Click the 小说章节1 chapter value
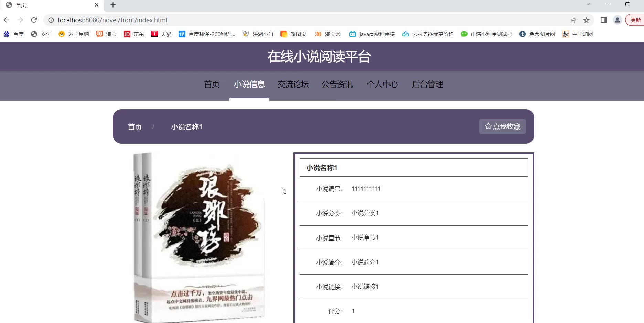644x323 pixels. point(365,237)
